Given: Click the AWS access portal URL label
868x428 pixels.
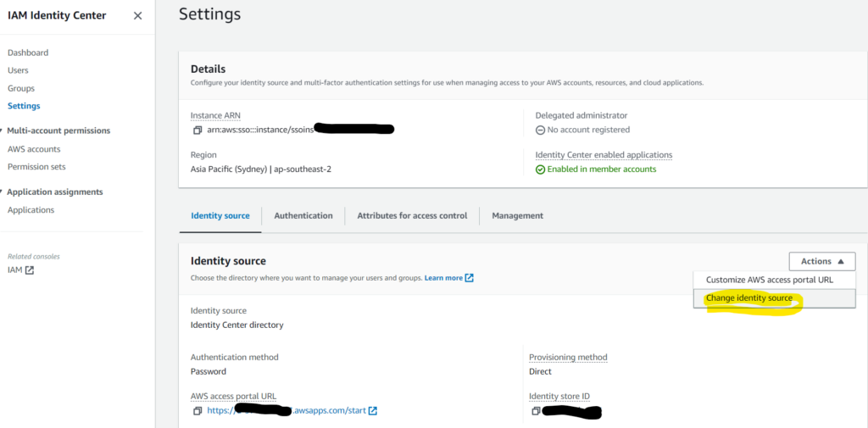Looking at the screenshot, I should [x=234, y=397].
